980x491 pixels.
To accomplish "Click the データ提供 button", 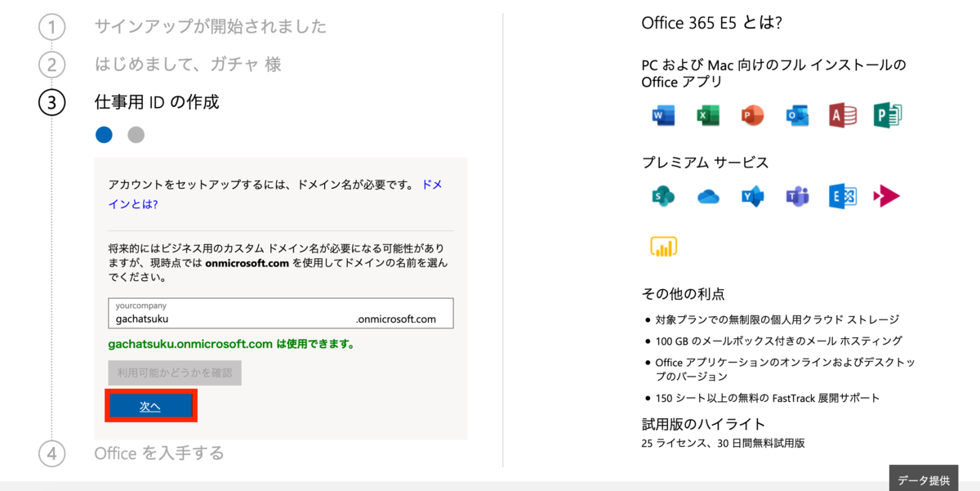I will (x=923, y=480).
